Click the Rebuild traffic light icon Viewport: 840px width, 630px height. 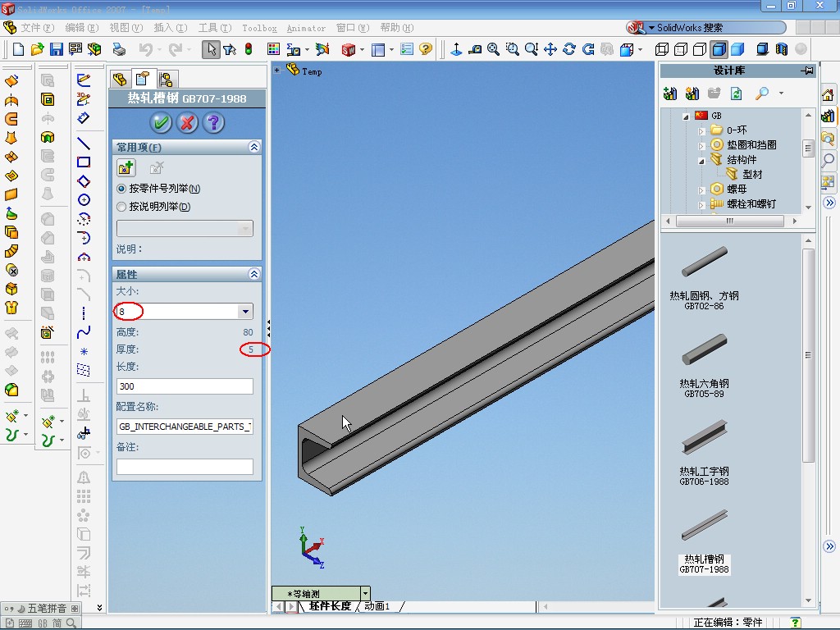point(249,49)
